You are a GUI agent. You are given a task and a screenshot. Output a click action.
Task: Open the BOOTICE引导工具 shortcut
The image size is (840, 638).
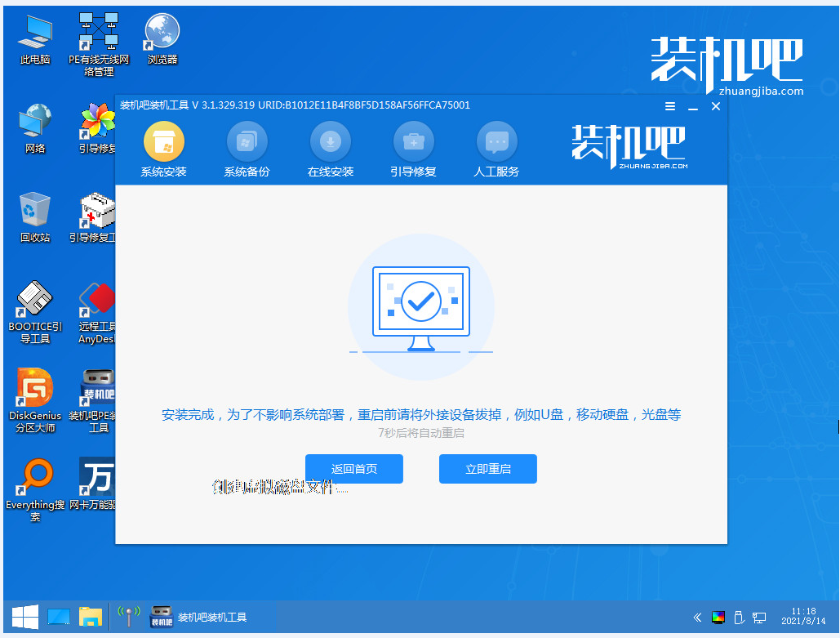point(35,311)
